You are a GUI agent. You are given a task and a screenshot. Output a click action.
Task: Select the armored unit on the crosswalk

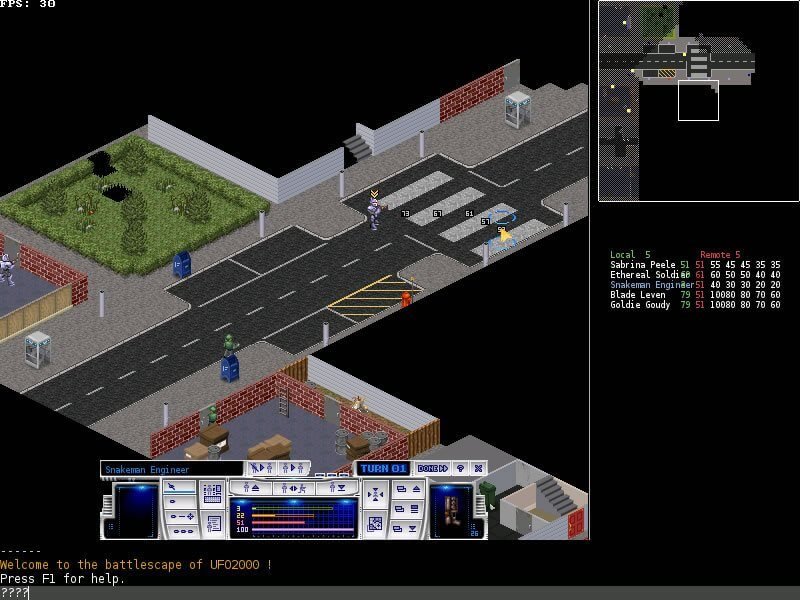(x=374, y=213)
